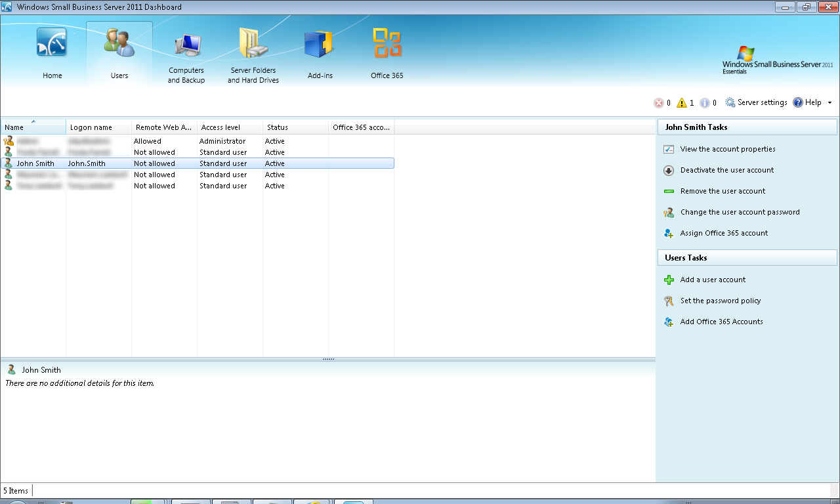The width and height of the screenshot is (840, 504).
Task: Sort by the Name column header
Action: [33, 127]
